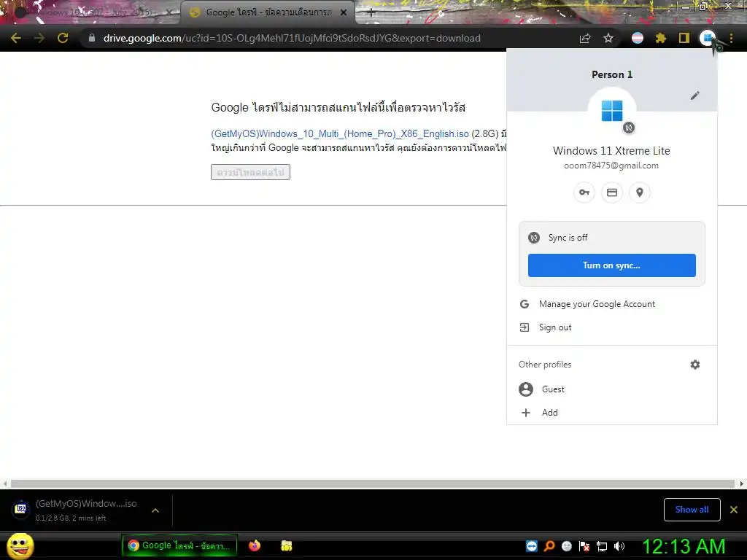
Task: Open the pink striped extension icon
Action: pyautogui.click(x=638, y=38)
